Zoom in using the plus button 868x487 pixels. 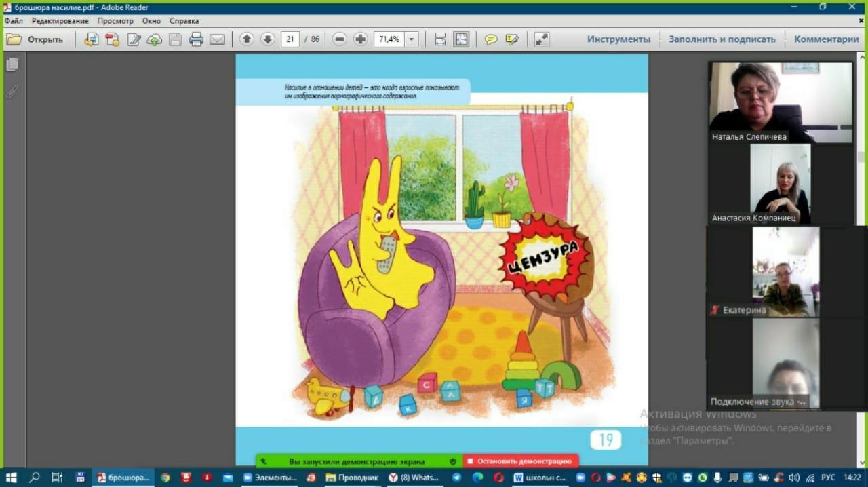pos(360,39)
